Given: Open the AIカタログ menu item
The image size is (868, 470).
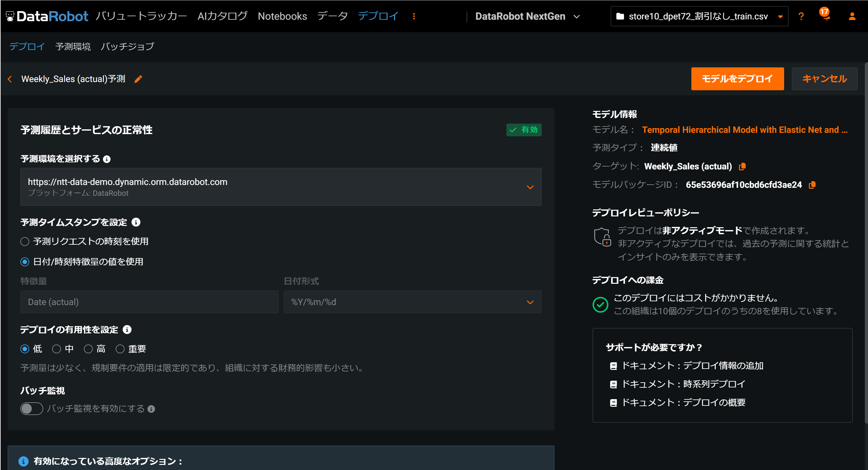Looking at the screenshot, I should click(x=222, y=16).
